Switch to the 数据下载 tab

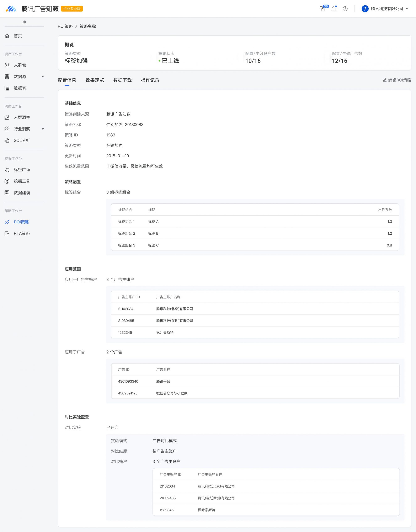coord(122,80)
